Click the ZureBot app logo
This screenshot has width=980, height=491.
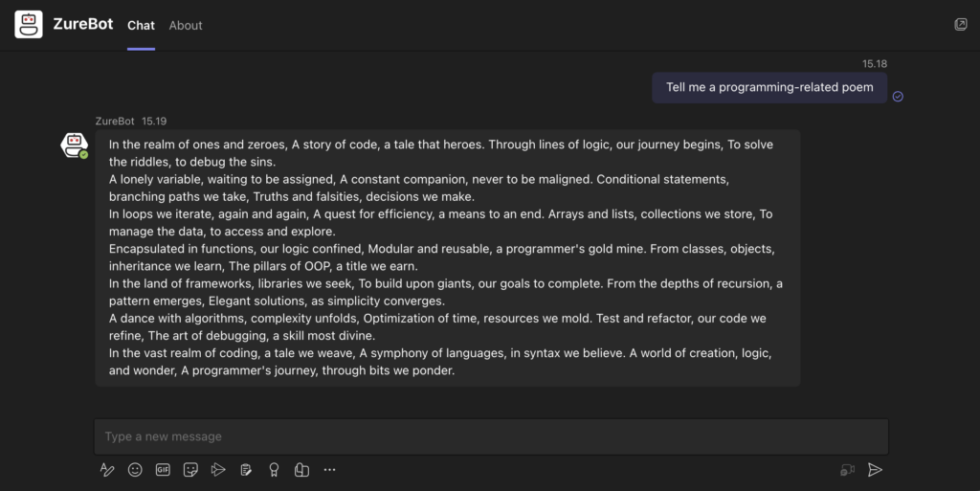(29, 25)
